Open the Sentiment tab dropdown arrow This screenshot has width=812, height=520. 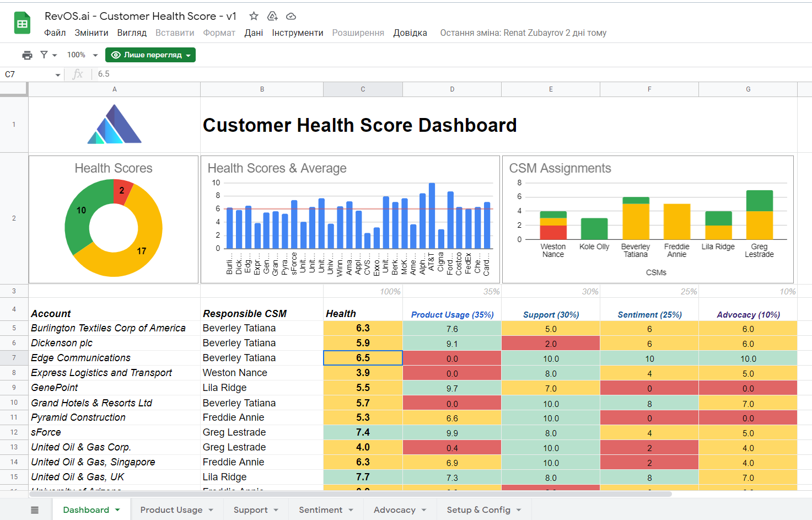point(351,510)
